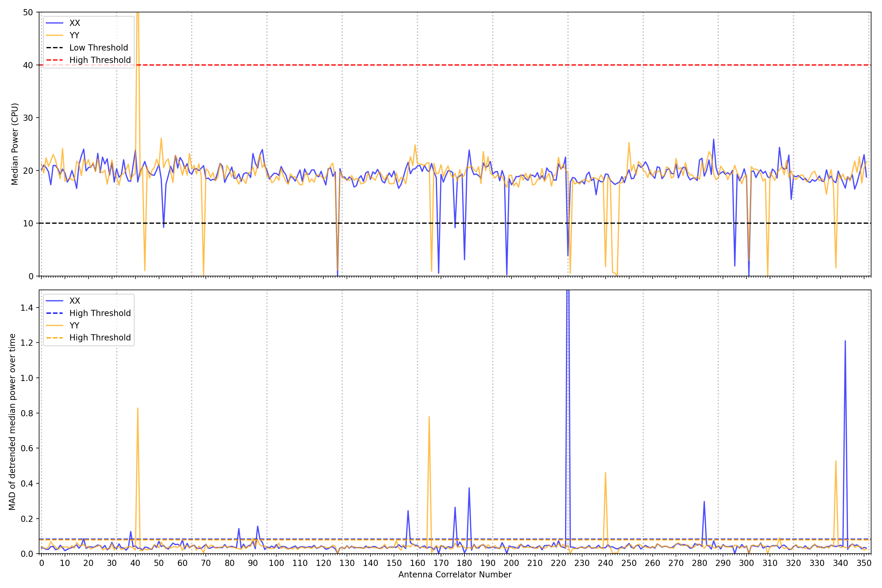The width and height of the screenshot is (882, 588).
Task: Click the blue XX line swatch in bottom legend
Action: tap(54, 301)
